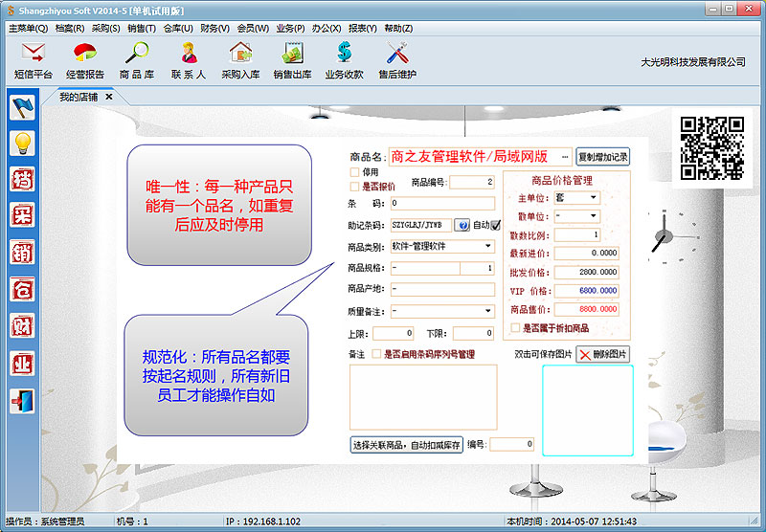Viewport: 766px width, 532px height.
Task: Focus the 批发价格 wholesale price field
Action: coord(587,272)
